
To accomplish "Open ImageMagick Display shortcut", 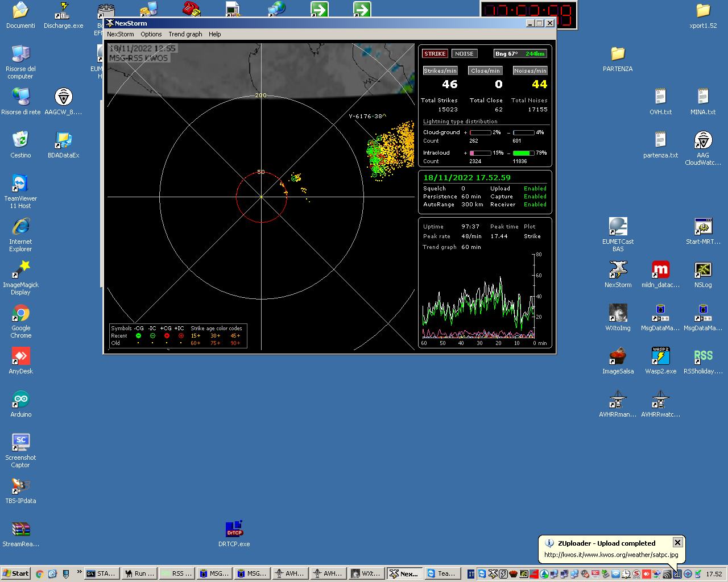I will click(20, 278).
